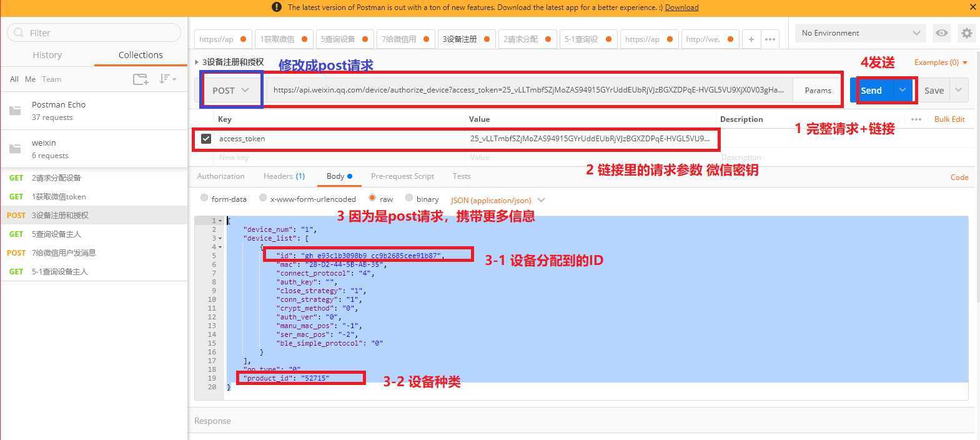
Task: Open GET 5查询设备主人 request
Action: tap(94, 234)
